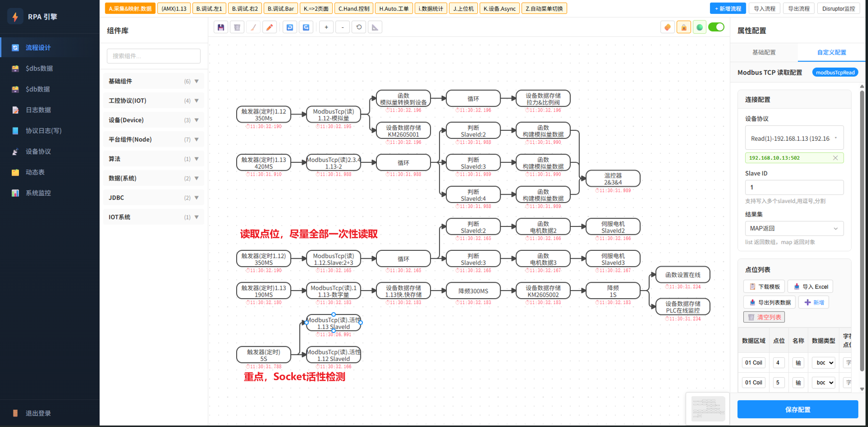This screenshot has height=427, width=868.
Task: Expand the 平台组件(Node) component group
Action: click(x=154, y=139)
